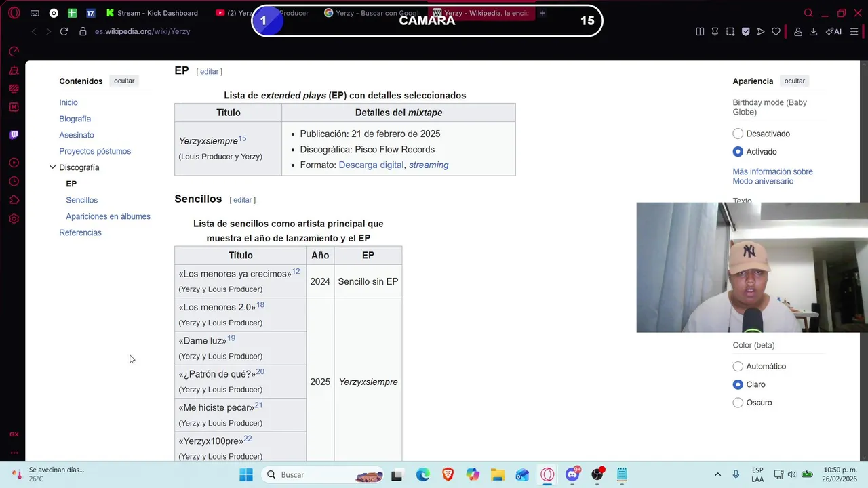
Task: Click the pinboard pin icon
Action: point(715,31)
